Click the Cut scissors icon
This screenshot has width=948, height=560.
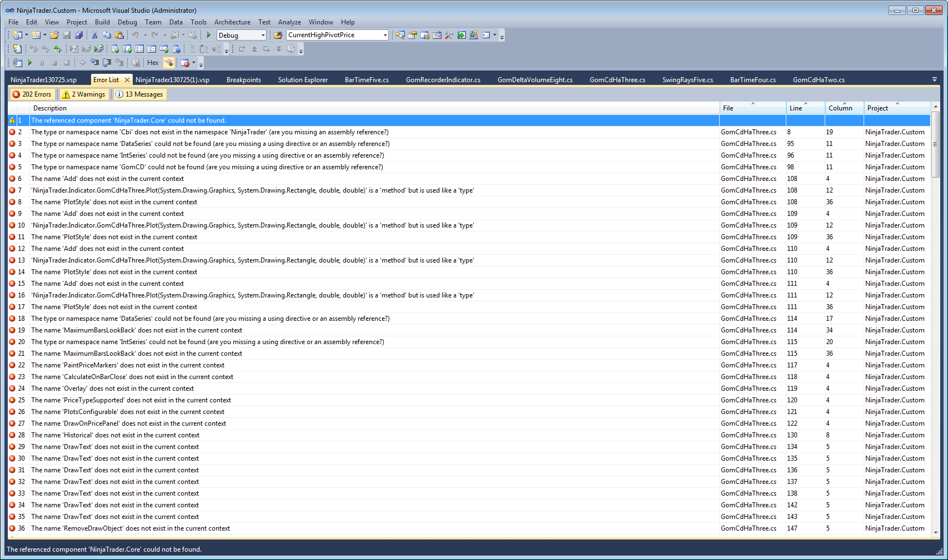point(94,35)
